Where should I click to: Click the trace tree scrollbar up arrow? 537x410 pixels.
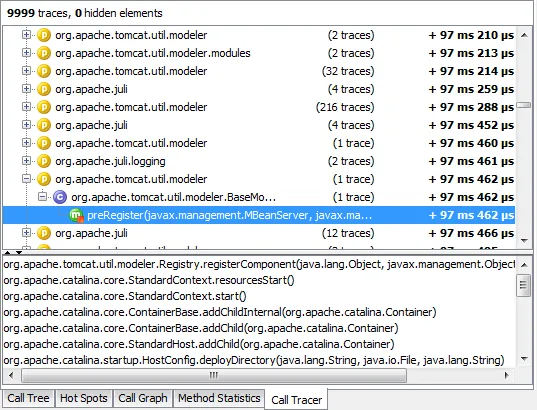coord(524,35)
